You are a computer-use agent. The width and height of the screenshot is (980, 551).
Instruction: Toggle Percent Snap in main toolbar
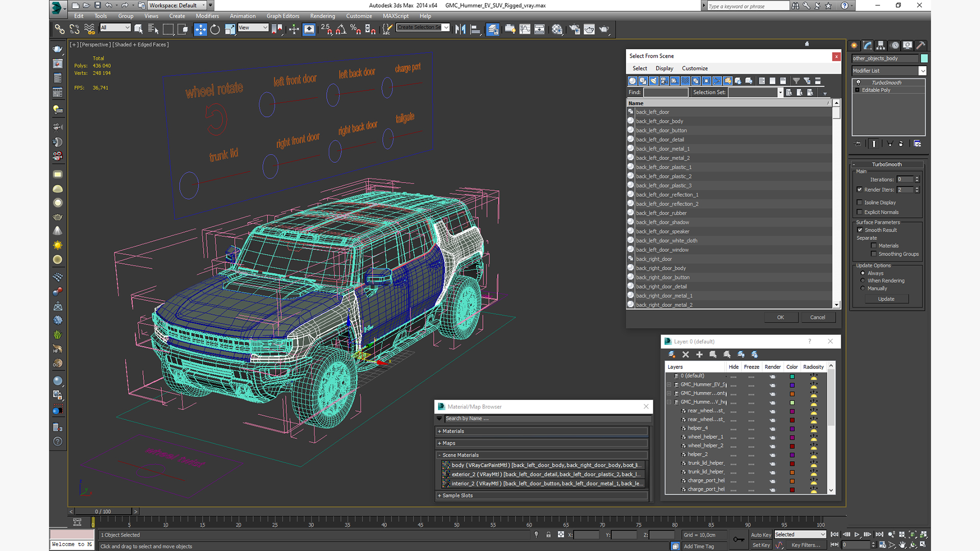(356, 29)
